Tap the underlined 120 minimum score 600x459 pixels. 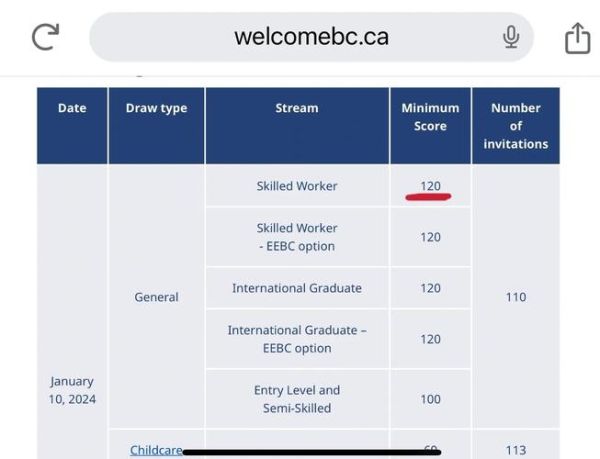click(430, 186)
